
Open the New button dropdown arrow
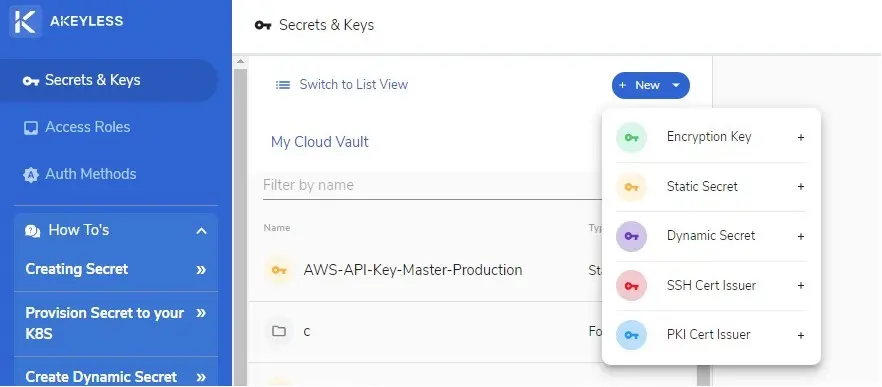(676, 86)
